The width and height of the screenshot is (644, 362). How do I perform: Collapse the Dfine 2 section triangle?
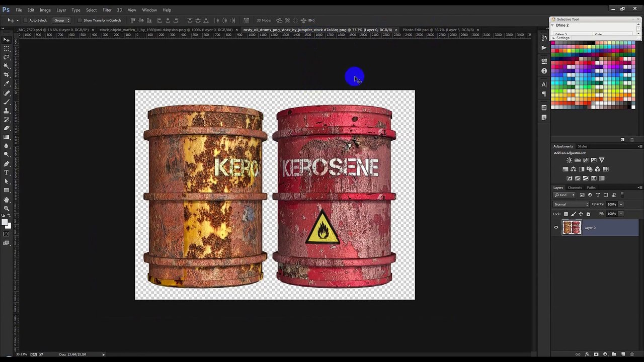pyautogui.click(x=552, y=25)
